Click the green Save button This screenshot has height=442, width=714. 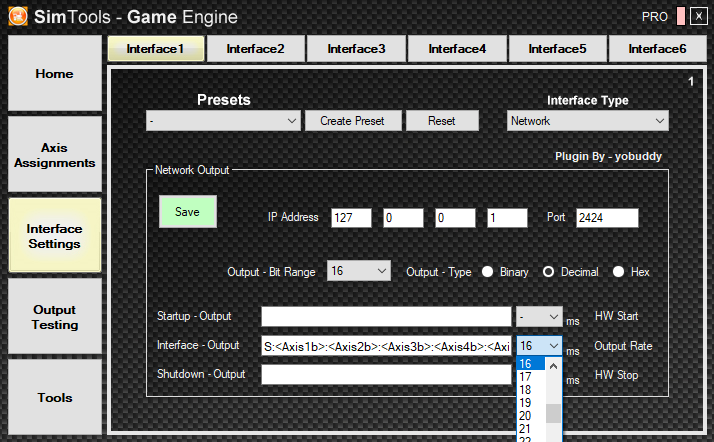pyautogui.click(x=187, y=212)
